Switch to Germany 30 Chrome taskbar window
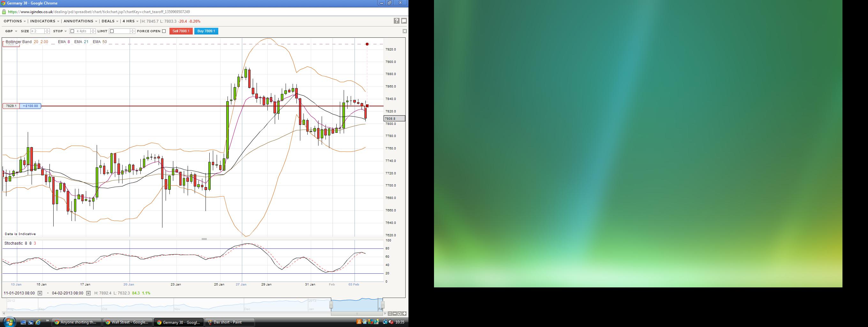 (x=179, y=322)
